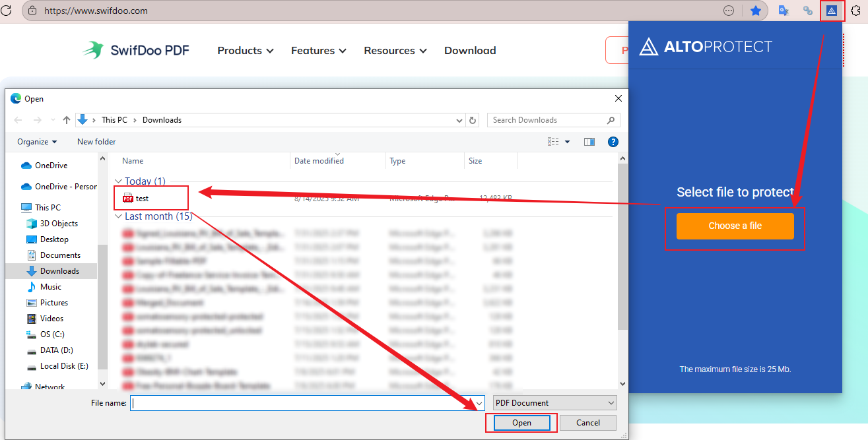Open the Music folder
Viewport: 868px width, 440px height.
pyautogui.click(x=44, y=287)
